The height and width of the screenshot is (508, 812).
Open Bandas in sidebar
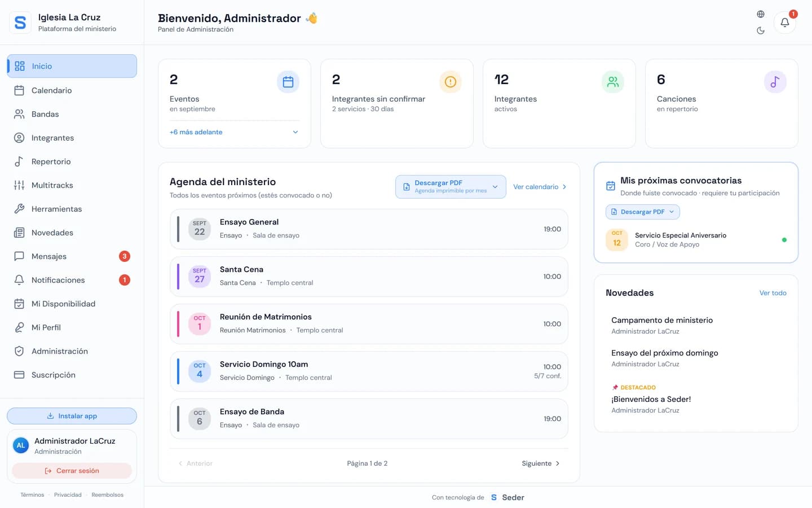click(72, 114)
